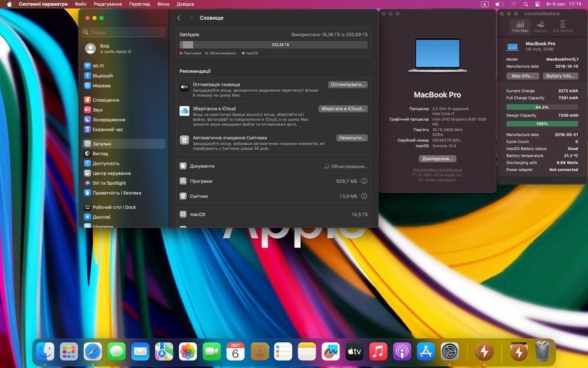Select Звук in settings sidebar
Screen dimensions: 588x368
click(124, 110)
